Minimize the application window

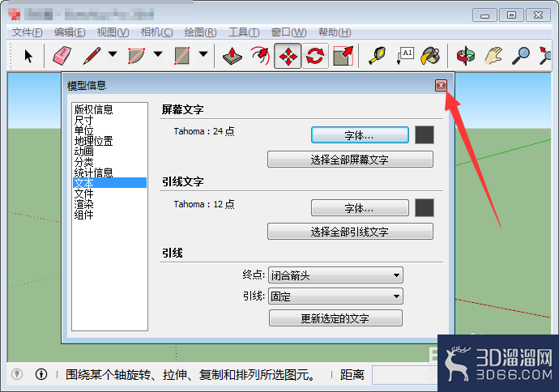484,15
